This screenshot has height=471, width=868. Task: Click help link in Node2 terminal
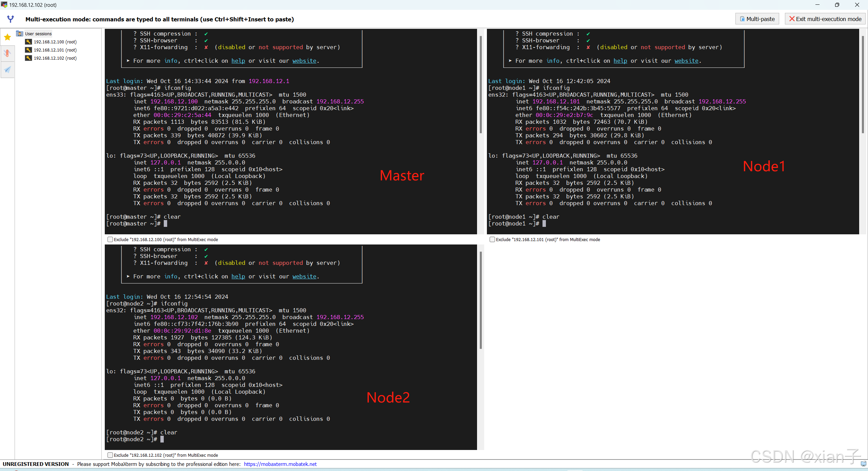(x=238, y=276)
